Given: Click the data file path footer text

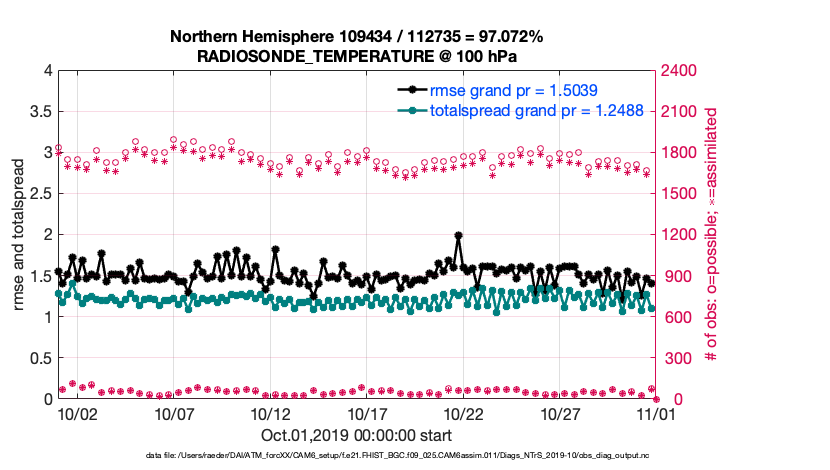Looking at the screenshot, I should [x=397, y=455].
